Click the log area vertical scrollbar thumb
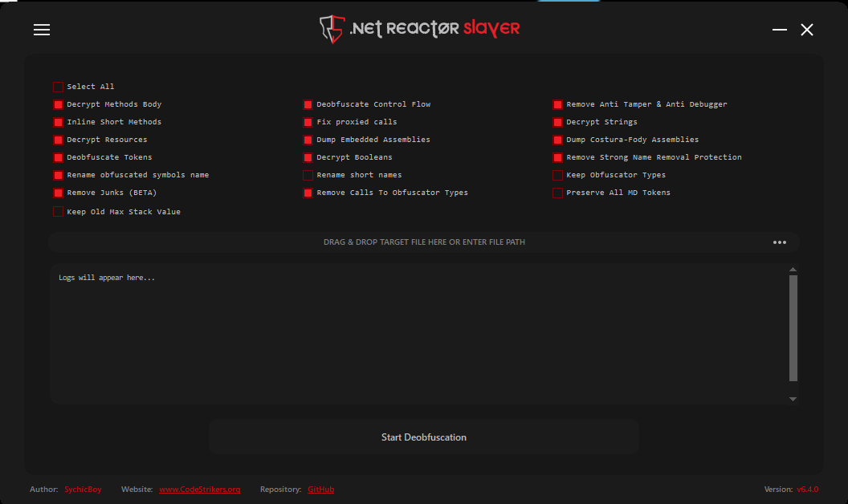Viewport: 848px width, 504px height. coord(793,327)
